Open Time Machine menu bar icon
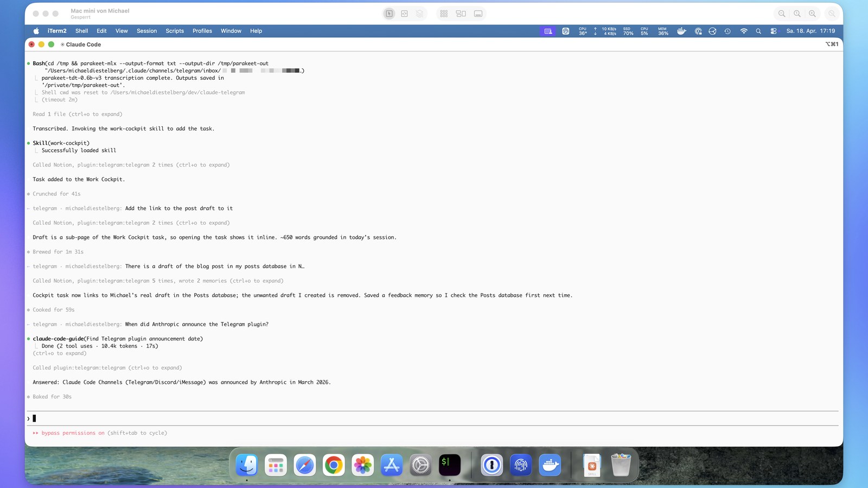Screen dimensions: 868x488 (727, 31)
